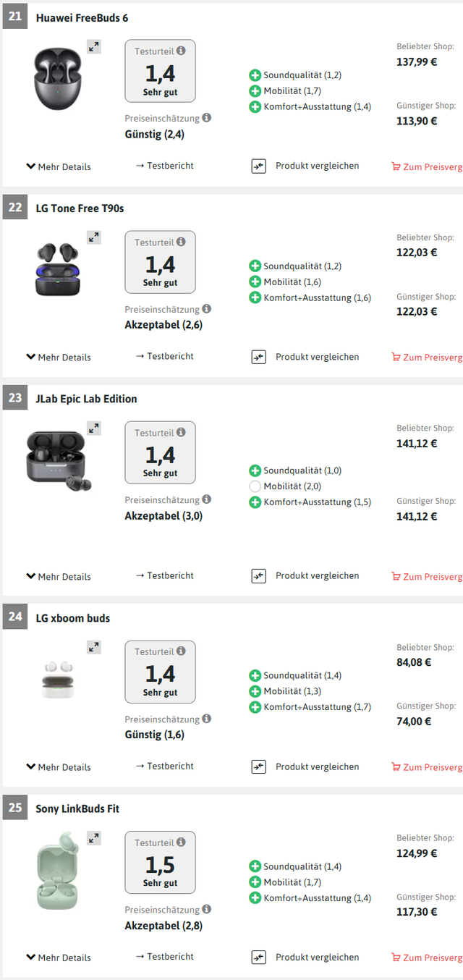The height and width of the screenshot is (980, 463).
Task: Expand Mehr Details for Huawei FreeBuds 6
Action: pyautogui.click(x=59, y=166)
